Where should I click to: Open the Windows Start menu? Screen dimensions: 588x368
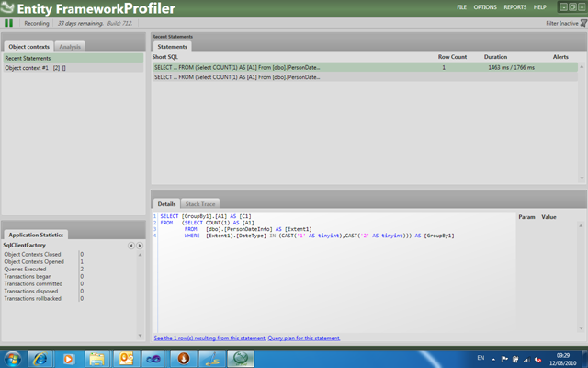(13, 358)
